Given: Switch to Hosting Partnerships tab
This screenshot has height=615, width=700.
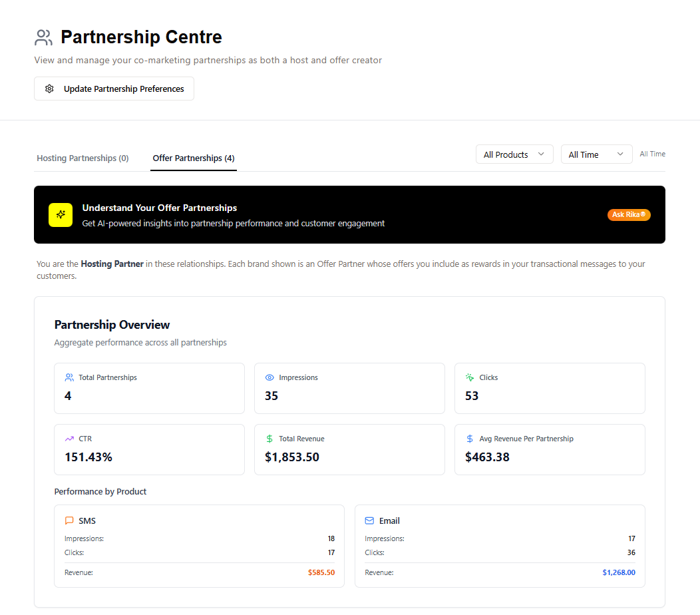Looking at the screenshot, I should point(83,158).
